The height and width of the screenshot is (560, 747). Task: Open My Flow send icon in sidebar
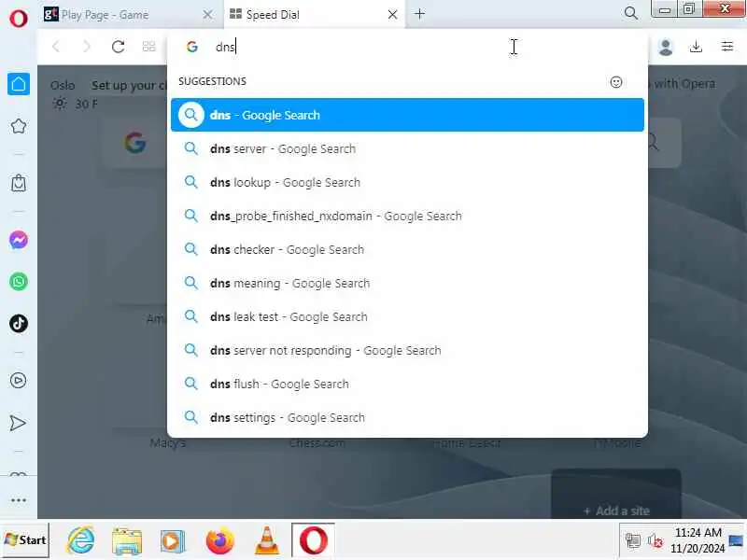click(x=18, y=423)
